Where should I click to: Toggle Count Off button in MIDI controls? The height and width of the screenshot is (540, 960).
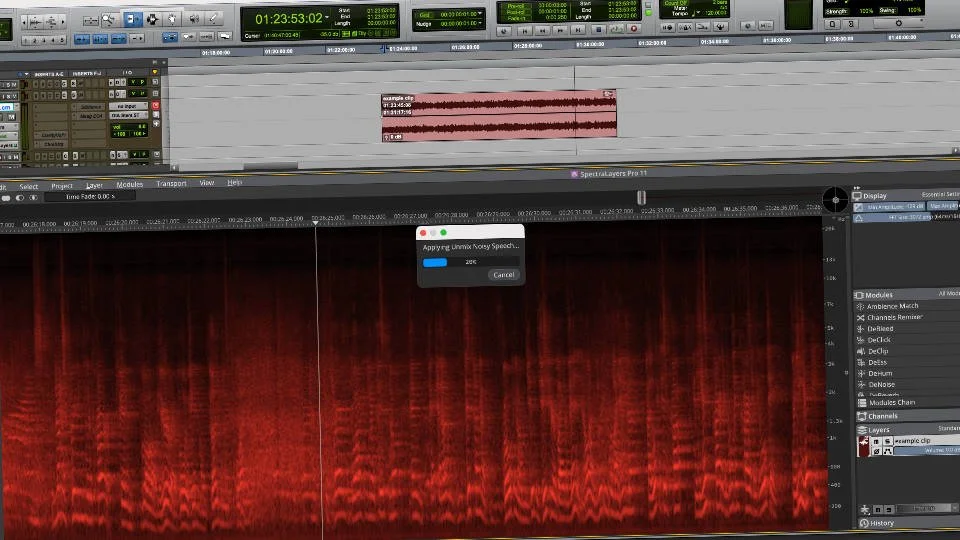pyautogui.click(x=676, y=4)
